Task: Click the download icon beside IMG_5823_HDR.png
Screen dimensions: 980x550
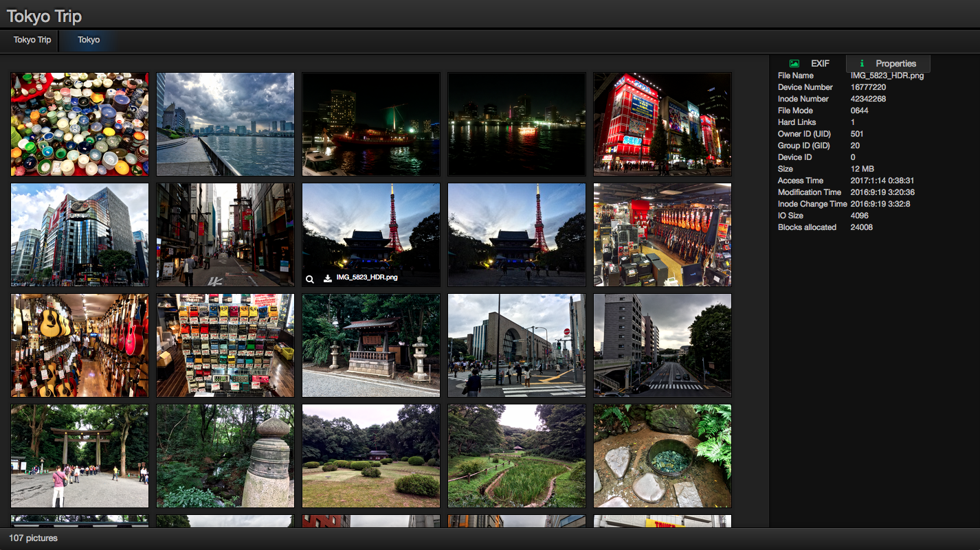Action: pos(328,278)
